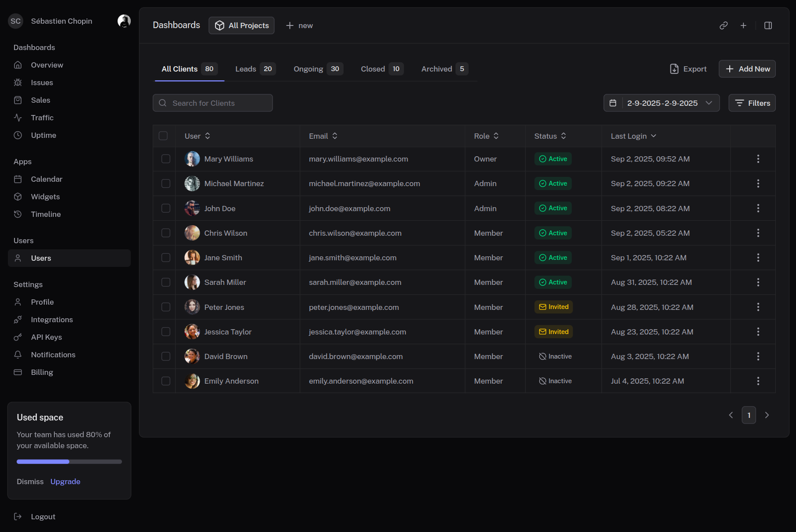
Task: Open Widgets from the sidebar
Action: click(x=45, y=197)
